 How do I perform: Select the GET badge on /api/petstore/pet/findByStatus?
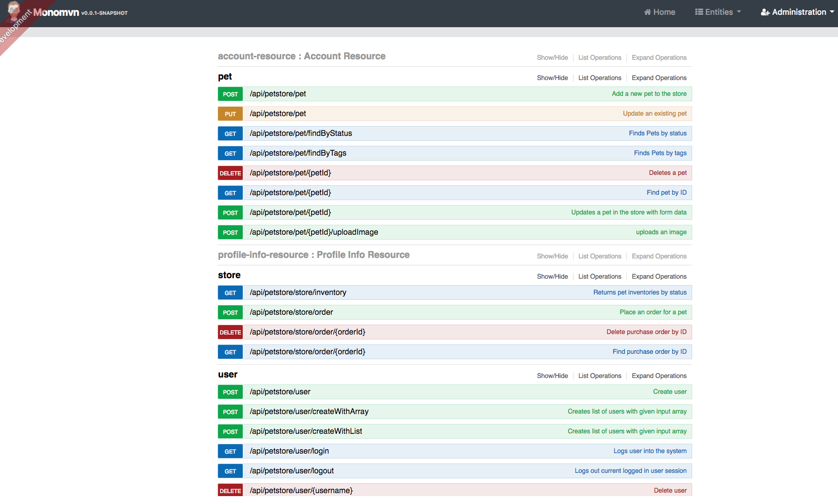230,133
